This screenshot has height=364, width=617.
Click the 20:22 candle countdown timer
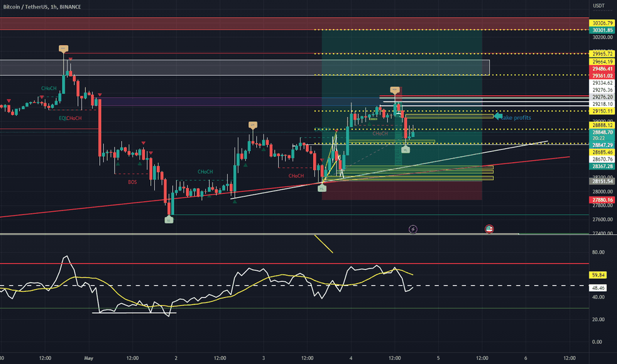(599, 138)
